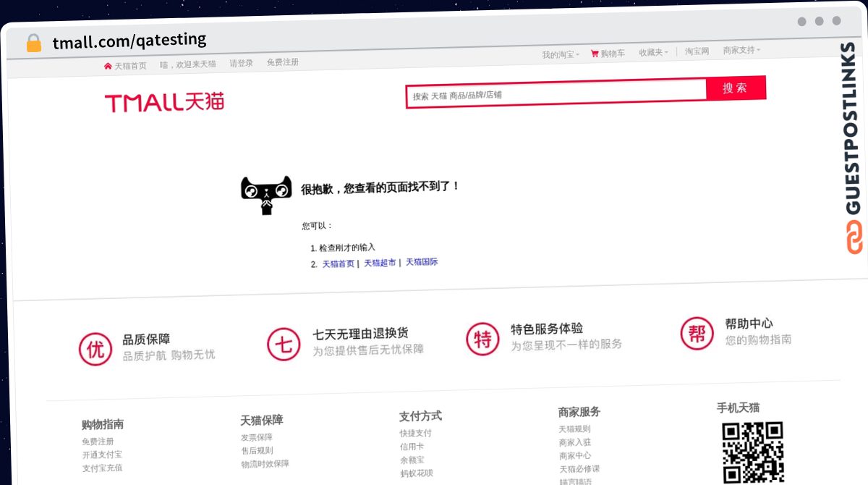Click the Tmall cat mascot image
Image resolution: width=868 pixels, height=485 pixels.
pos(266,195)
